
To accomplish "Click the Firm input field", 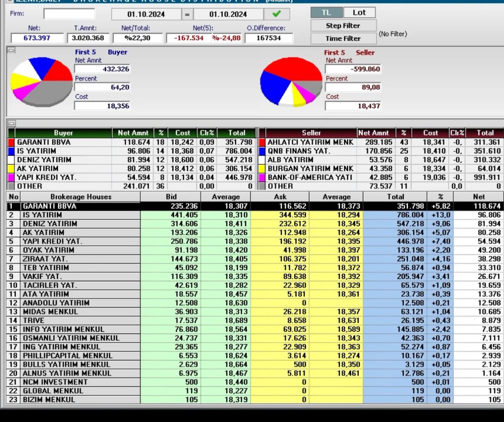I will (69, 14).
